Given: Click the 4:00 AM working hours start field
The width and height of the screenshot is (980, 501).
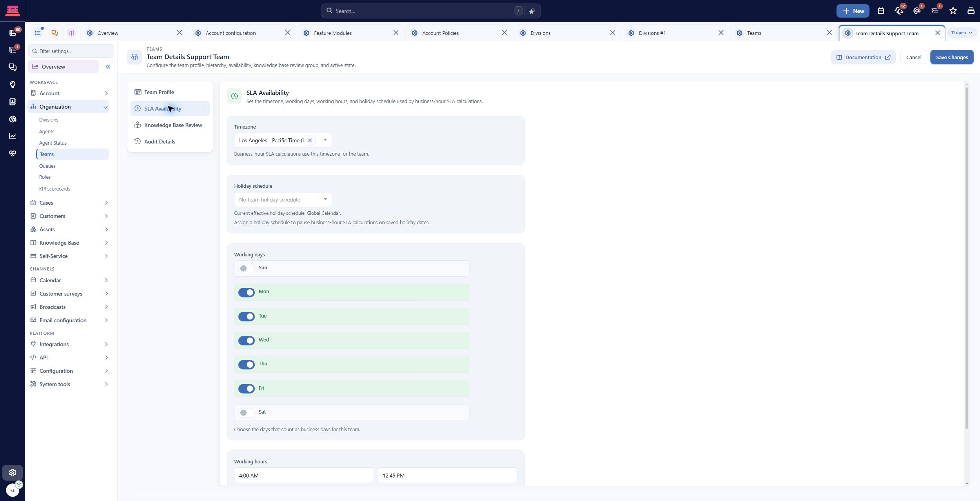Looking at the screenshot, I should (x=304, y=476).
